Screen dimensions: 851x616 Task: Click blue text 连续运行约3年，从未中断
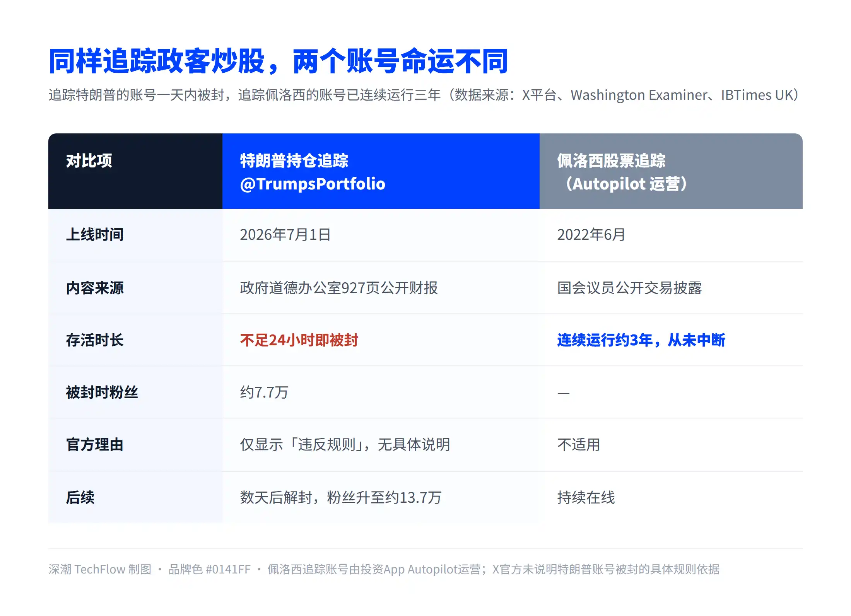coord(641,340)
